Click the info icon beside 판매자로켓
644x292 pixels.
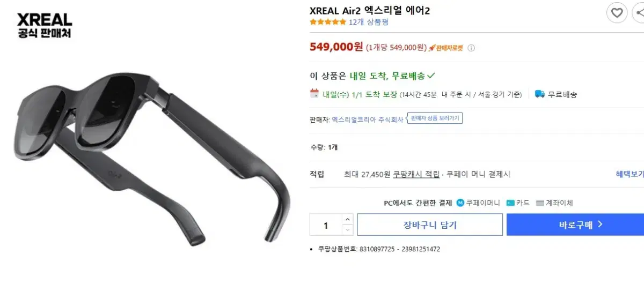click(x=471, y=48)
